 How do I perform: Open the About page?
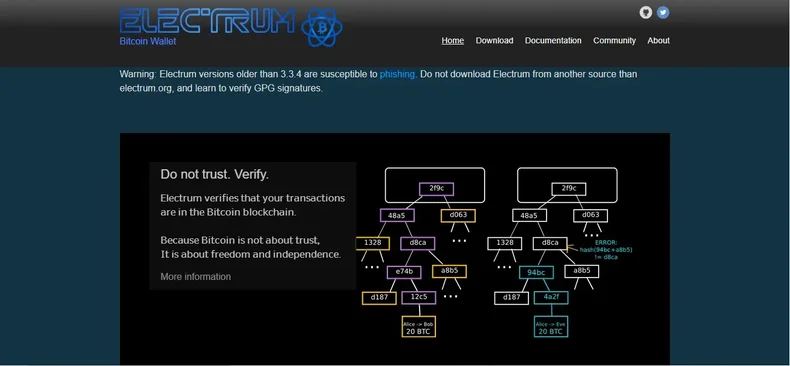pos(658,41)
